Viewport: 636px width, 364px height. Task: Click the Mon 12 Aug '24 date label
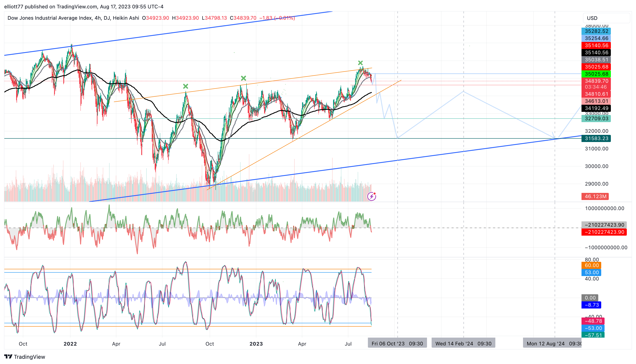(552, 343)
